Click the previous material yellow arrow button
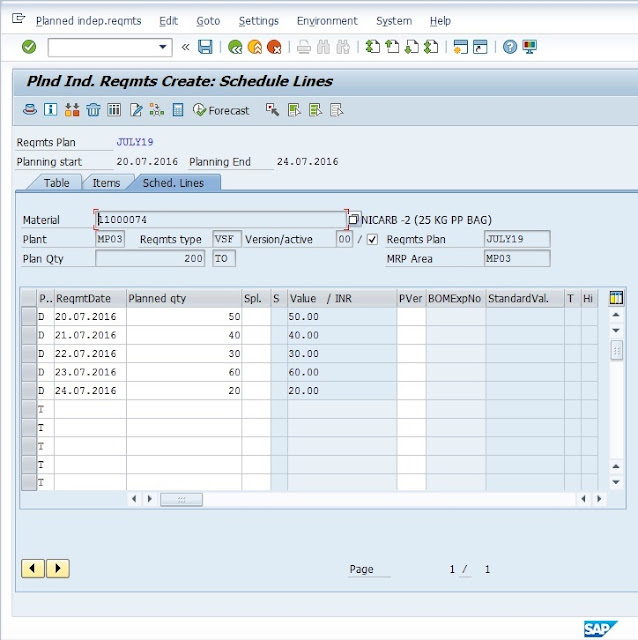This screenshot has height=640, width=638. click(33, 568)
